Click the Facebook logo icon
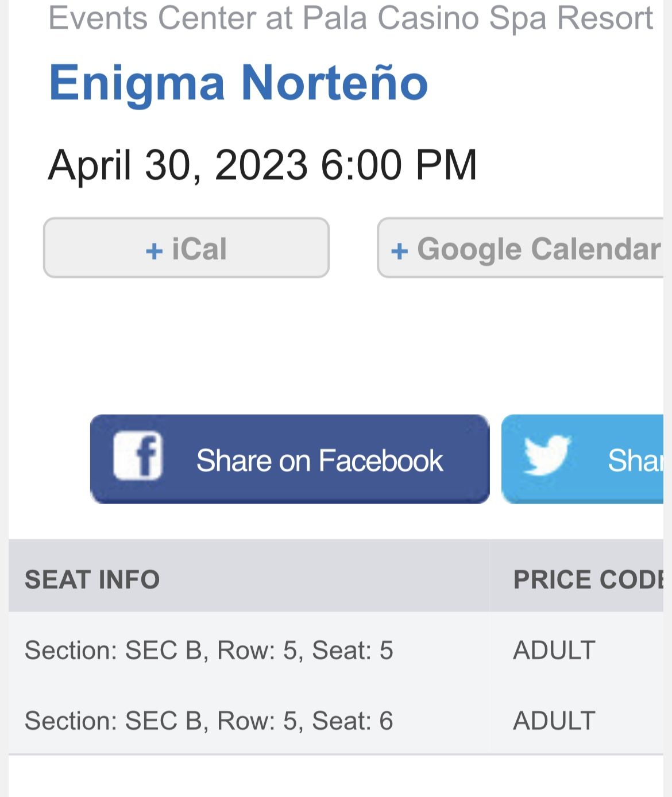This screenshot has height=797, width=672. click(138, 455)
